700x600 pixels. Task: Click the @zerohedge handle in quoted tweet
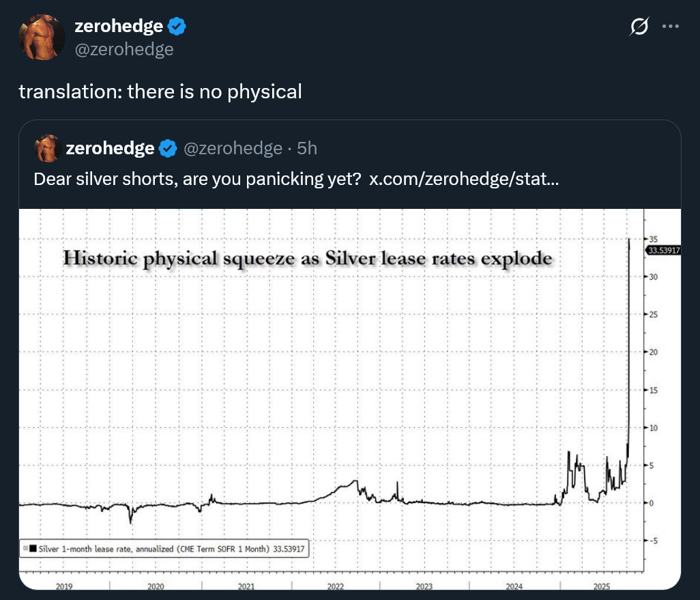coord(233,148)
